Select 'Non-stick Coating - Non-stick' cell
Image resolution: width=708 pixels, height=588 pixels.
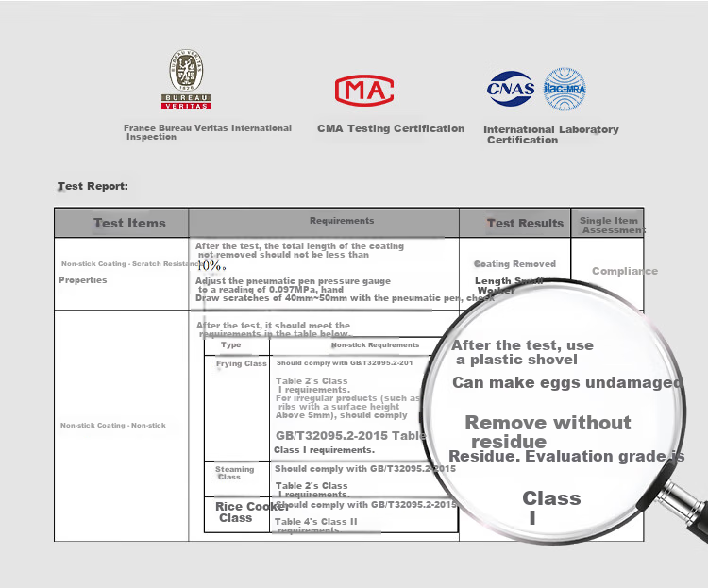point(113,425)
